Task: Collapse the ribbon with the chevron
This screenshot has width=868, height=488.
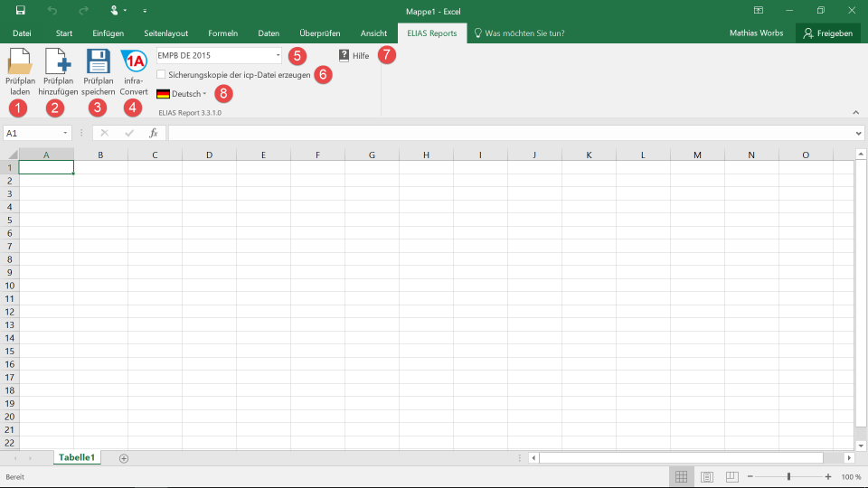Action: pyautogui.click(x=856, y=112)
